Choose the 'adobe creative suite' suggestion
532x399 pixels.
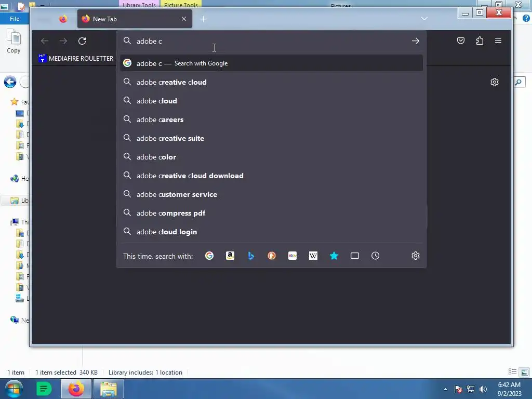271,138
